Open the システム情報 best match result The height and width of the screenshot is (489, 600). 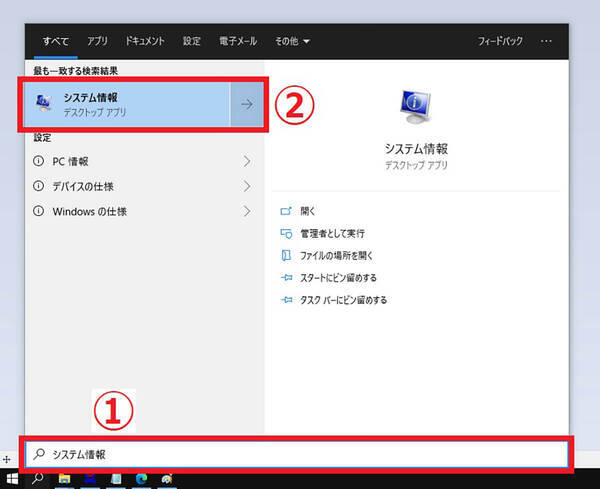[x=127, y=104]
